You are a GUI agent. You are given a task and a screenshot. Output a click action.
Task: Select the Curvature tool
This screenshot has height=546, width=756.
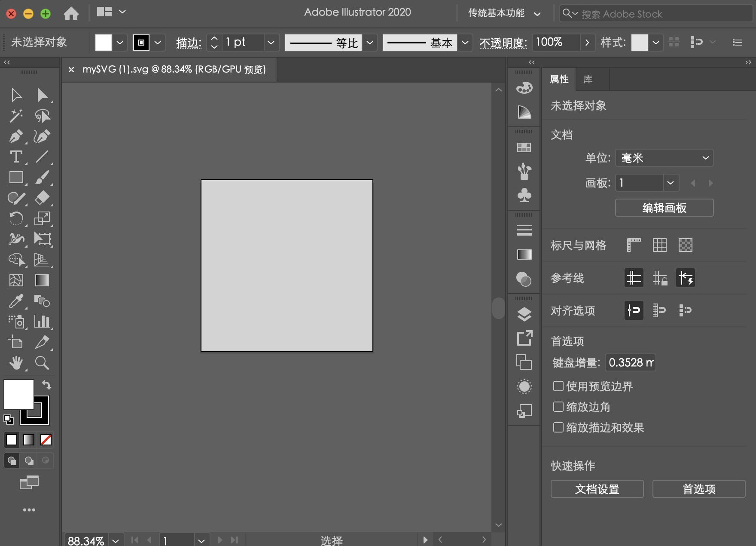[42, 136]
